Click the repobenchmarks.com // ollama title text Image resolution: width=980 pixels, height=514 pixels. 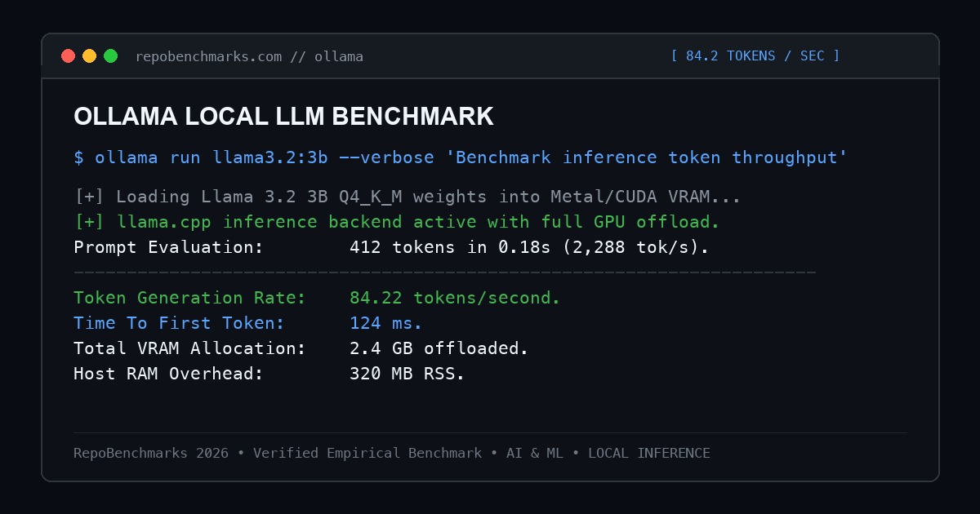pyautogui.click(x=249, y=56)
